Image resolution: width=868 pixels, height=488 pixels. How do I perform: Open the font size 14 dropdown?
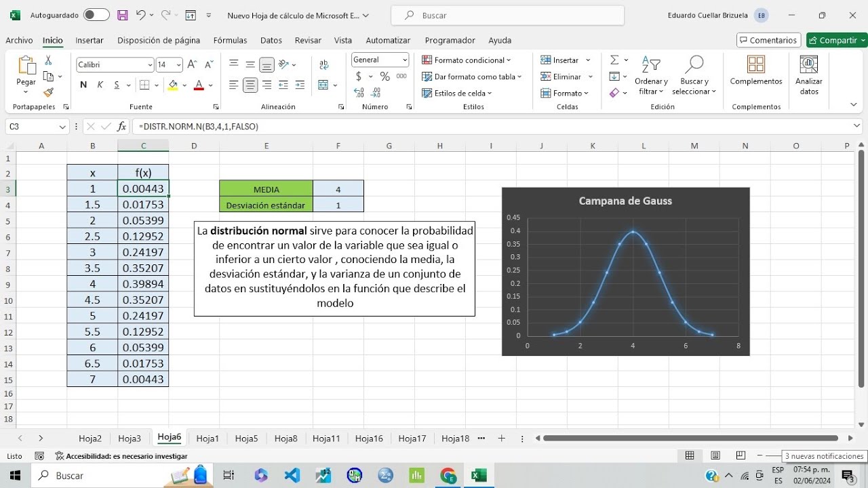[x=179, y=65]
